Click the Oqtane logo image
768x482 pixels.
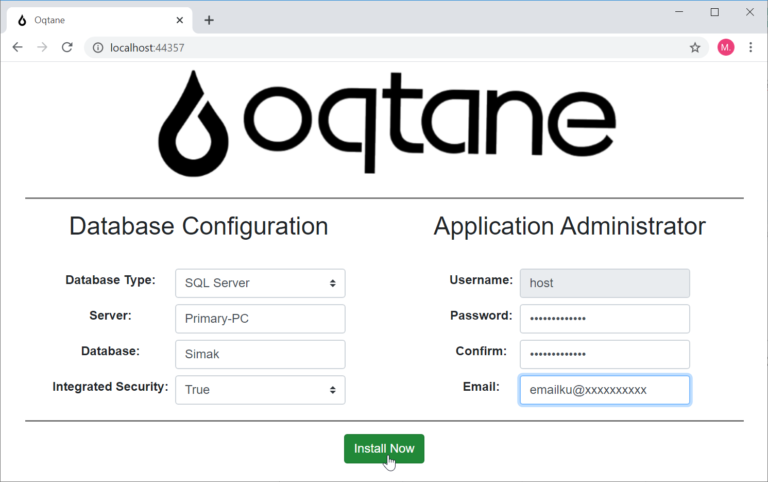[x=387, y=123]
